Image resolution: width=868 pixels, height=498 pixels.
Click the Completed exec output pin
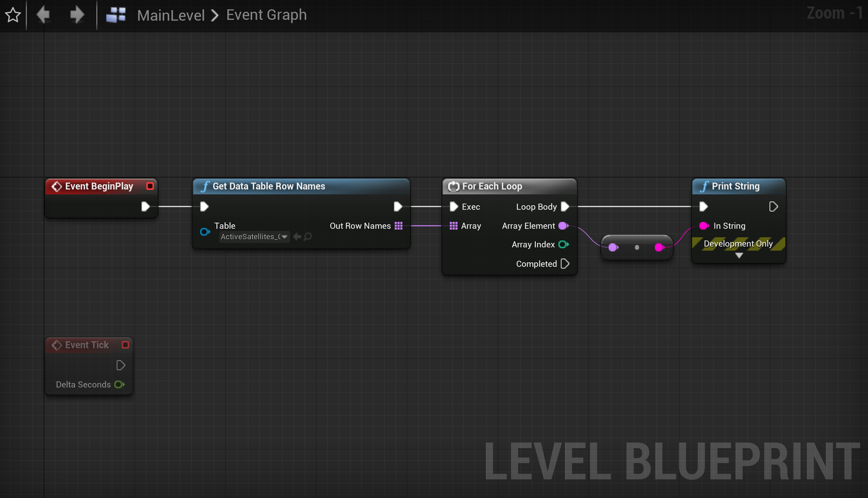pos(565,264)
